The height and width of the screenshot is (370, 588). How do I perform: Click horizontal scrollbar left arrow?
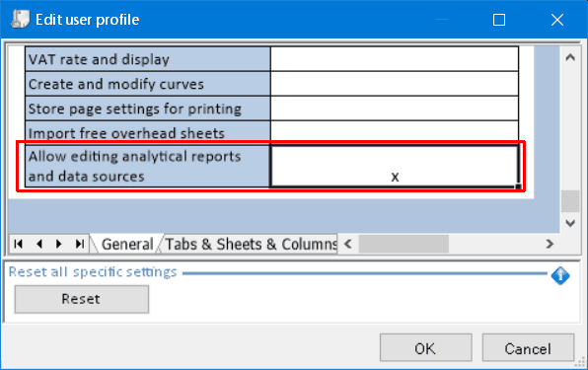[347, 244]
